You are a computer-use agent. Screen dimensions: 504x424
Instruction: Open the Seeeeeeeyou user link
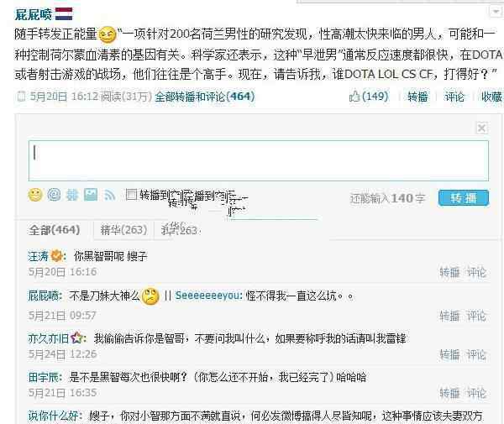pos(208,296)
